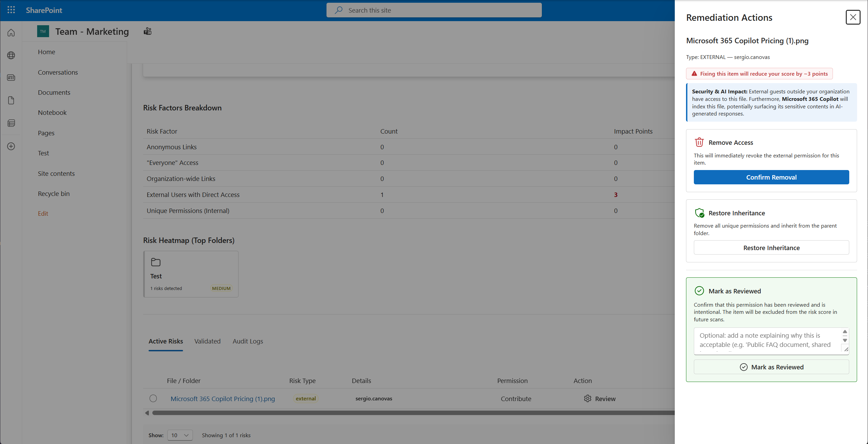This screenshot has width=868, height=444.
Task: Click the Anonymous Links risk factor row
Action: click(x=409, y=147)
